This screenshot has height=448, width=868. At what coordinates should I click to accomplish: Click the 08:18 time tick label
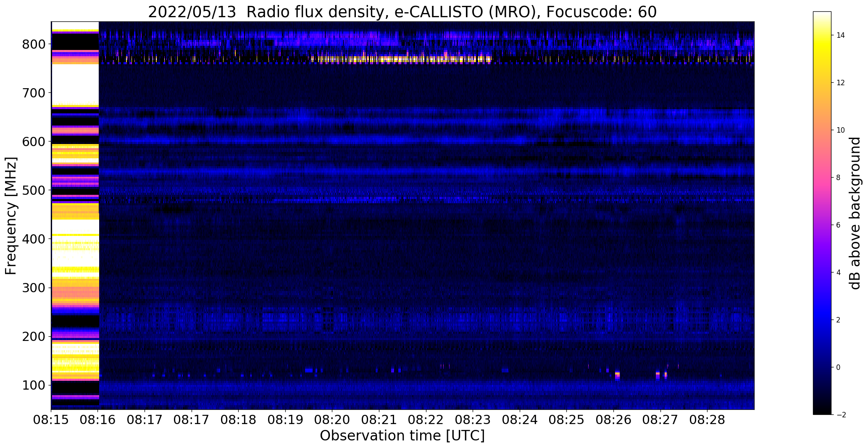239,420
